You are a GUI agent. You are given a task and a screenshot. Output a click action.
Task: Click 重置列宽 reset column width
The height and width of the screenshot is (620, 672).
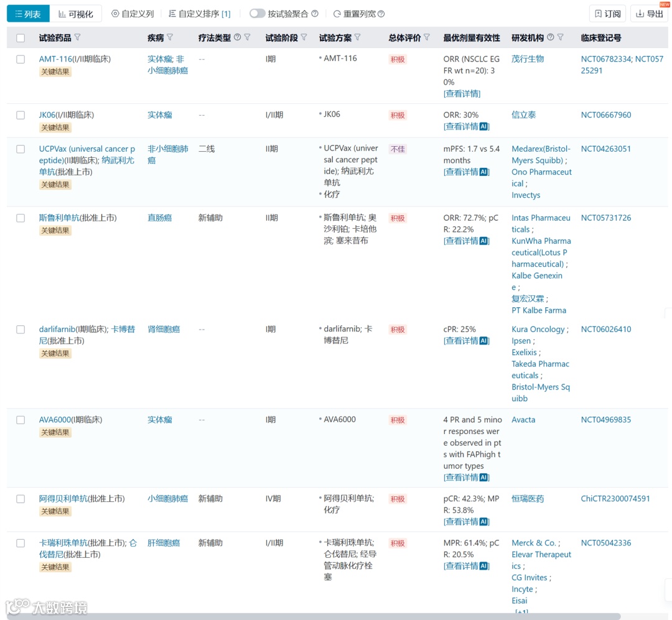pyautogui.click(x=355, y=14)
